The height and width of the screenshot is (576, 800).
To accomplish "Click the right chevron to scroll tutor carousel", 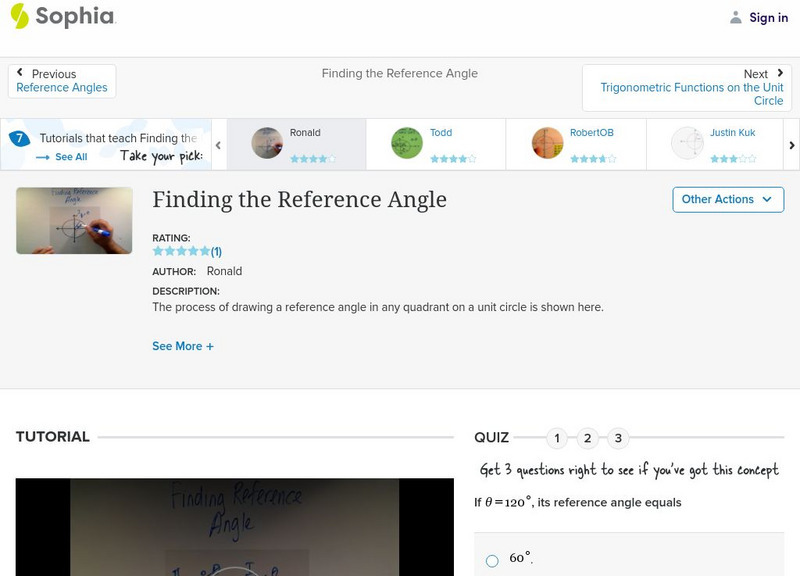I will coord(790,143).
